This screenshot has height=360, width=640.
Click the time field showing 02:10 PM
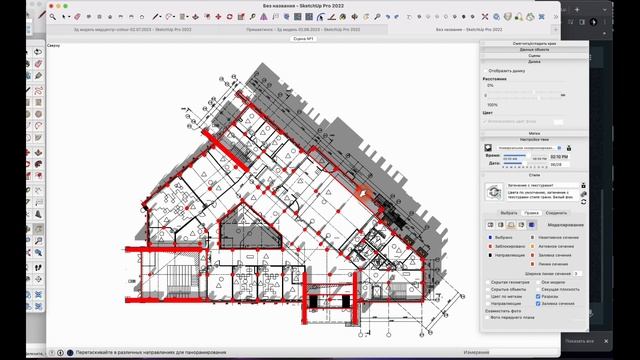point(559,157)
